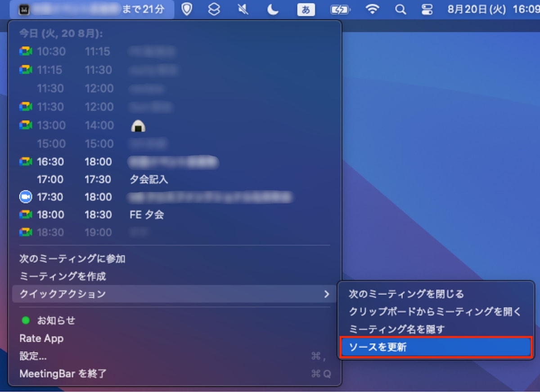Screen dimensions: 540x392
Task: Click the 14:00 end time of onigiri event
Action: 98,125
